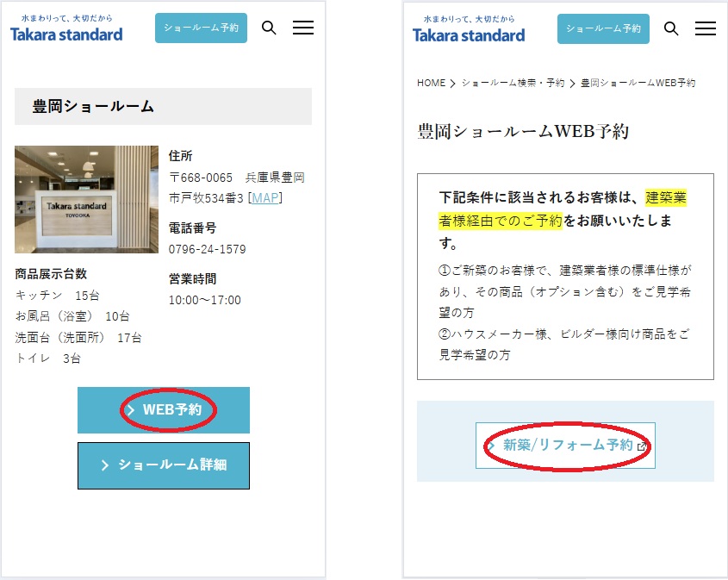Image resolution: width=728 pixels, height=580 pixels.
Task: Go to HOME breadcrumb link
Action: pyautogui.click(x=431, y=83)
